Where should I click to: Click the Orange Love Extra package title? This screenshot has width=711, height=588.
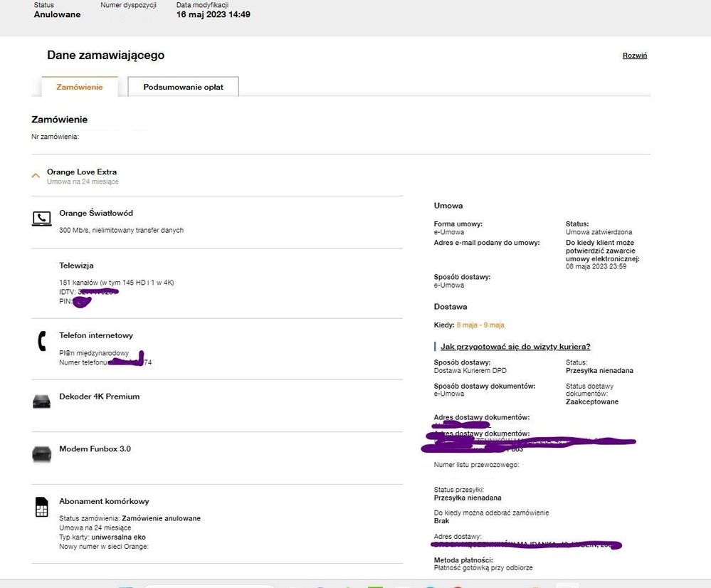pos(82,172)
